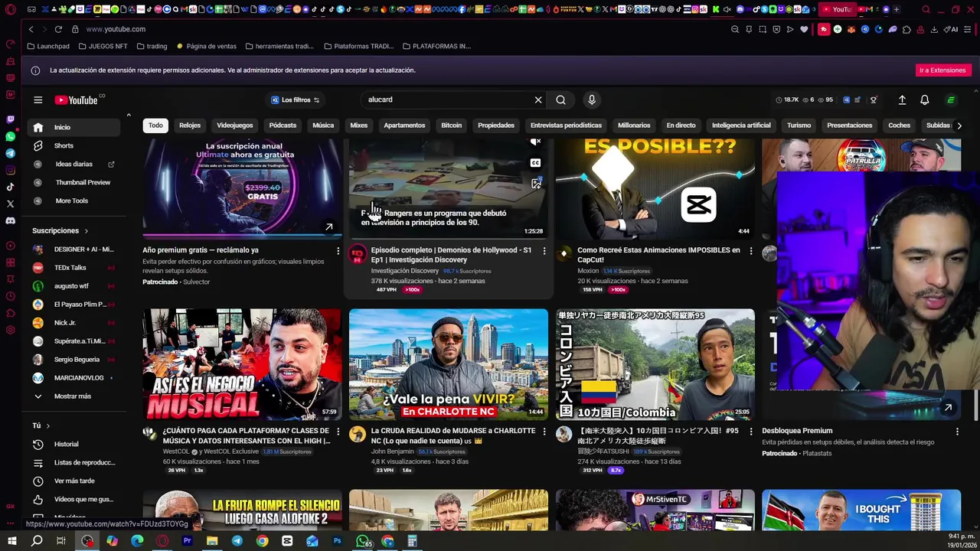Image resolution: width=980 pixels, height=551 pixels.
Task: Open Discord in the Opera sidebar
Action: click(x=10, y=220)
